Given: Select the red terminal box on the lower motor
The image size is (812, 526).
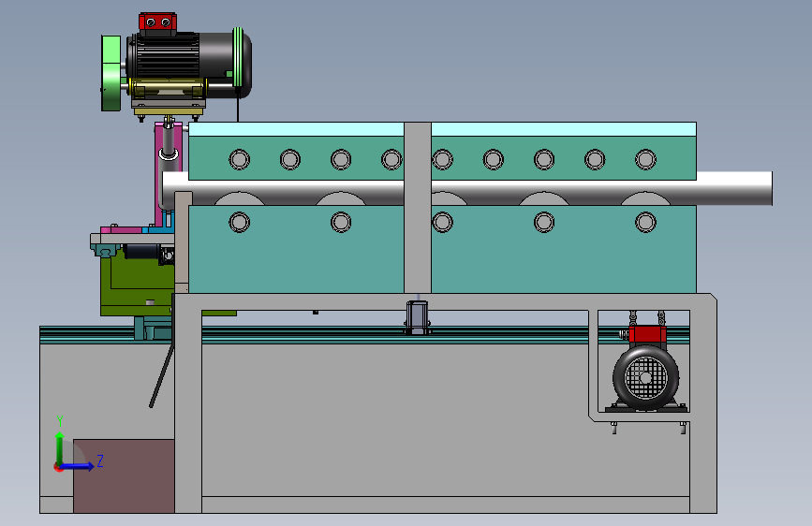Looking at the screenshot, I should 647,334.
